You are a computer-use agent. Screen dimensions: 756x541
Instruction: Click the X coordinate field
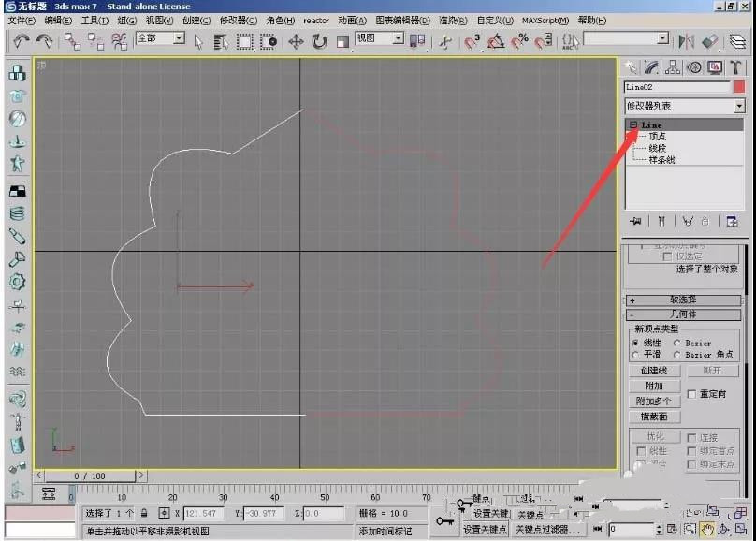click(203, 514)
